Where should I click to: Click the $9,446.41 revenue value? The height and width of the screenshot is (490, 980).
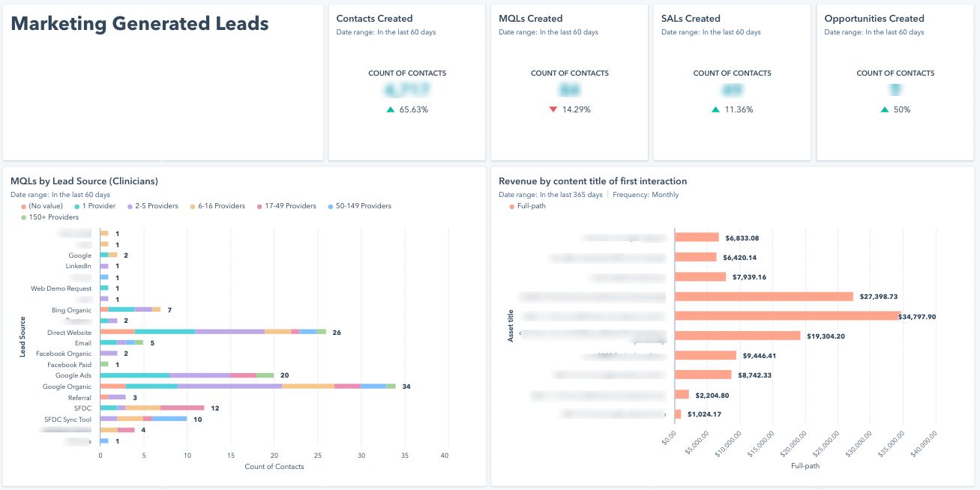pos(760,356)
